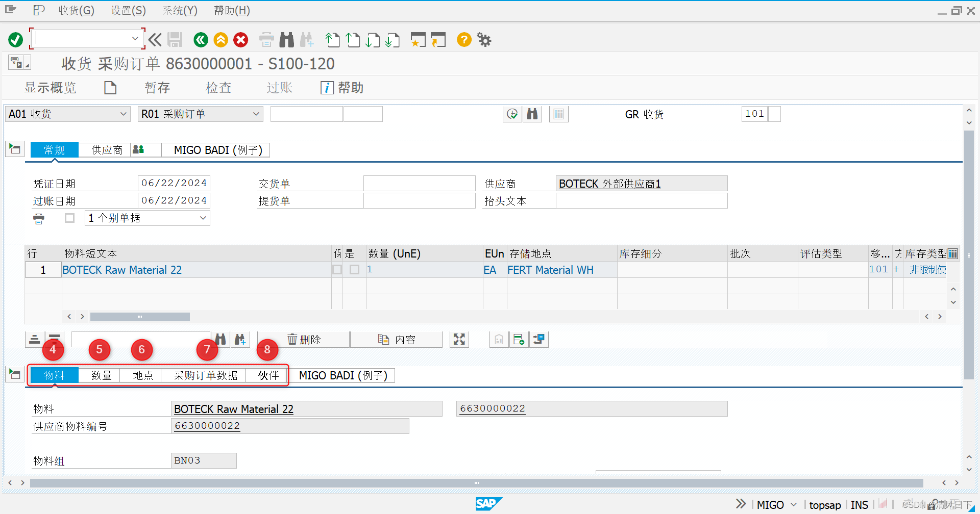Open the 设置(S) menu
This screenshot has width=980, height=514.
point(129,10)
